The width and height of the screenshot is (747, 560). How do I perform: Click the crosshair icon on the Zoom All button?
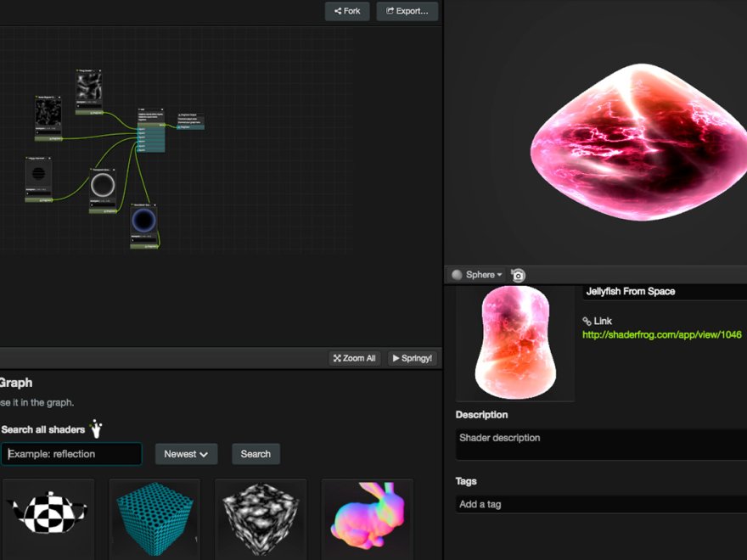pos(338,357)
